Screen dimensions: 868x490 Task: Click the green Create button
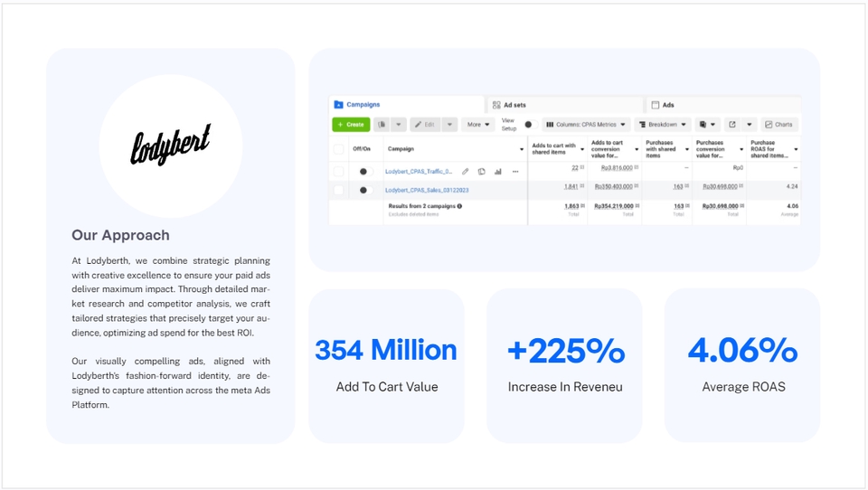351,125
